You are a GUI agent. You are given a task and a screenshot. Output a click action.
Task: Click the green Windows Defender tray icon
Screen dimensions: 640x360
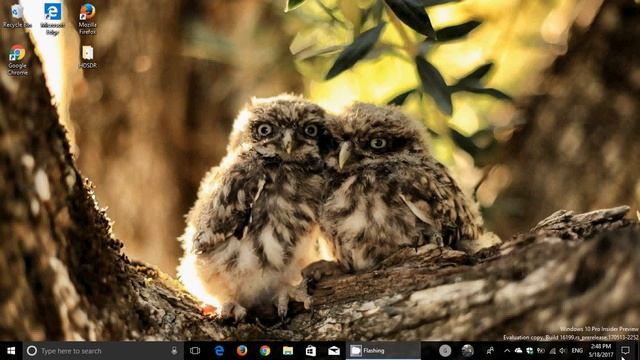530,351
